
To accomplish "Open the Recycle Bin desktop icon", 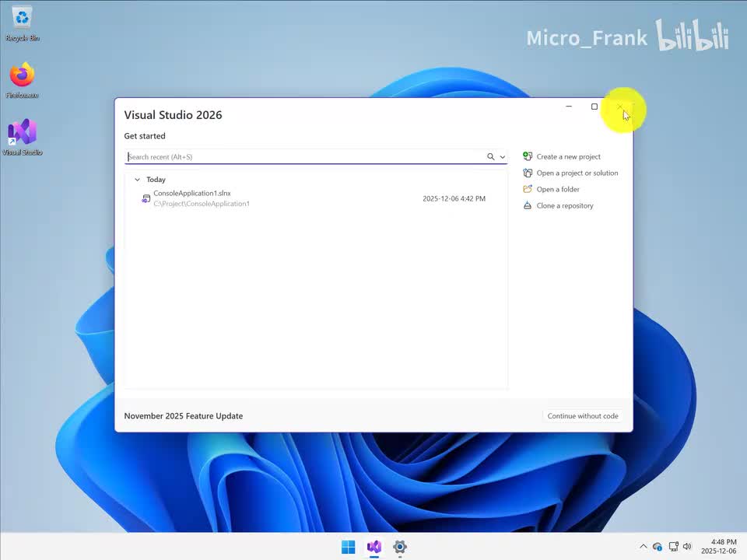I will (23, 24).
